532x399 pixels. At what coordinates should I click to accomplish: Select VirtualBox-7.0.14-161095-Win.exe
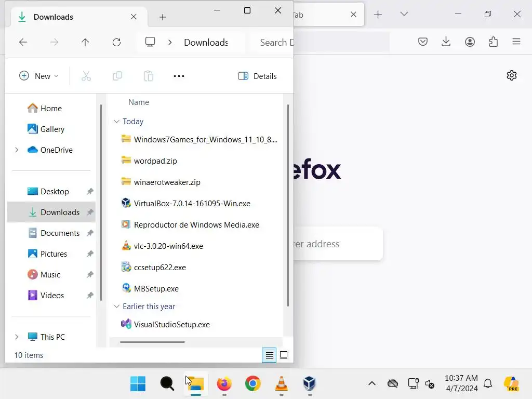pos(186,203)
